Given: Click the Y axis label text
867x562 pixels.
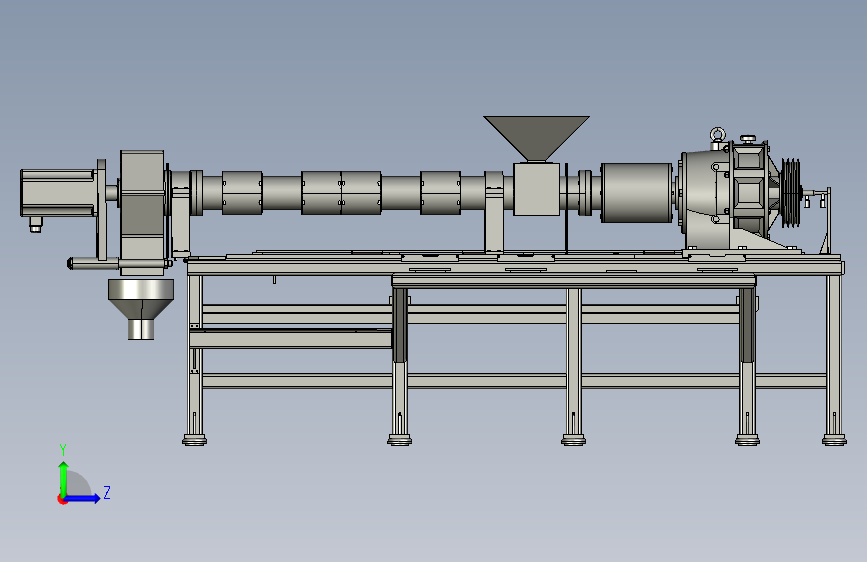Looking at the screenshot, I should 63,450.
